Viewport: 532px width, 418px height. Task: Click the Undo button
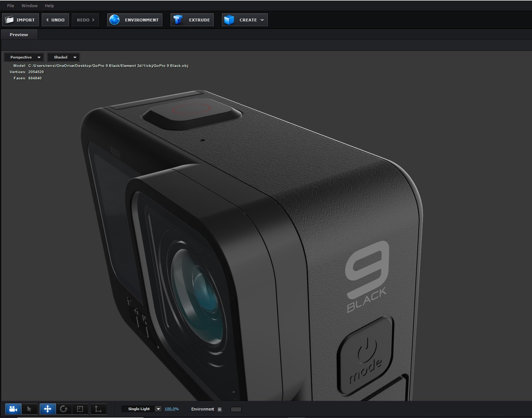[x=55, y=20]
